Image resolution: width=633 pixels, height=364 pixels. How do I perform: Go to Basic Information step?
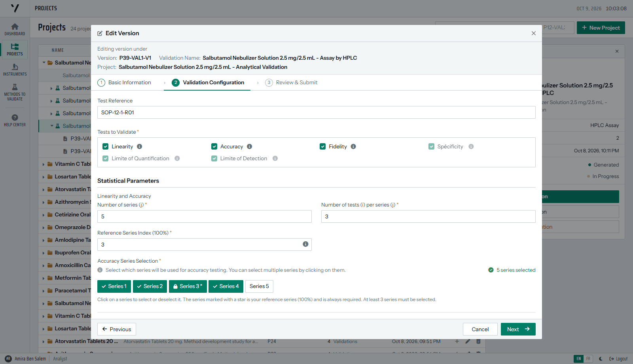[x=125, y=82]
